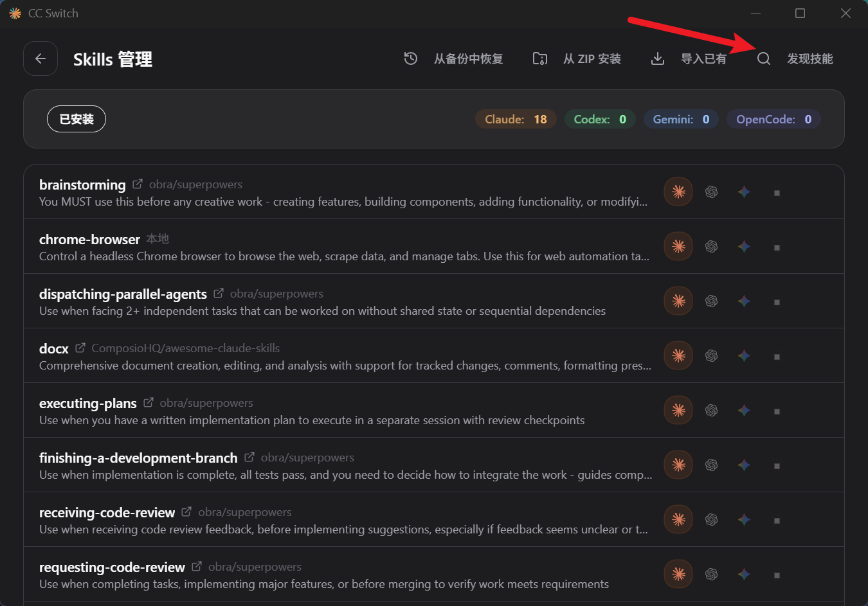Enable Gemini for dispatching-parallel-agents skill

(744, 301)
